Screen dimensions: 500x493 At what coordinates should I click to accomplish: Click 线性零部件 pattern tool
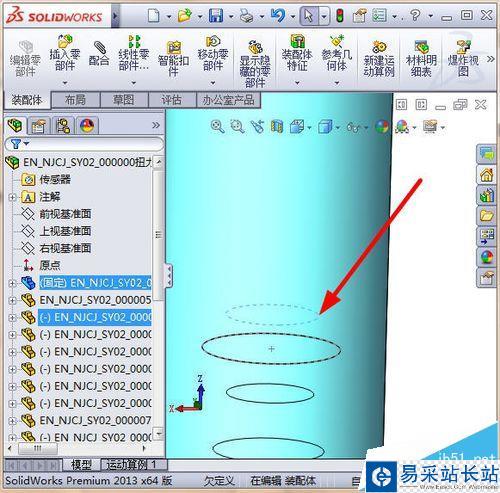[x=134, y=53]
